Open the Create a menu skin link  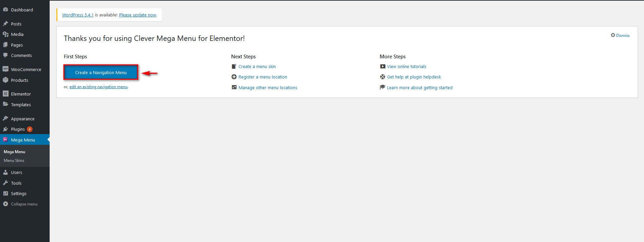[257, 66]
